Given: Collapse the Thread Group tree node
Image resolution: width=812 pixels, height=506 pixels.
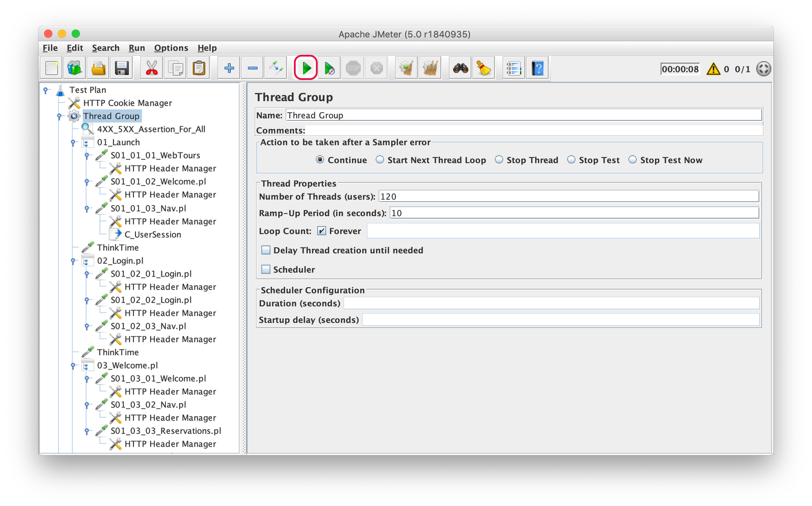Looking at the screenshot, I should click(x=59, y=116).
